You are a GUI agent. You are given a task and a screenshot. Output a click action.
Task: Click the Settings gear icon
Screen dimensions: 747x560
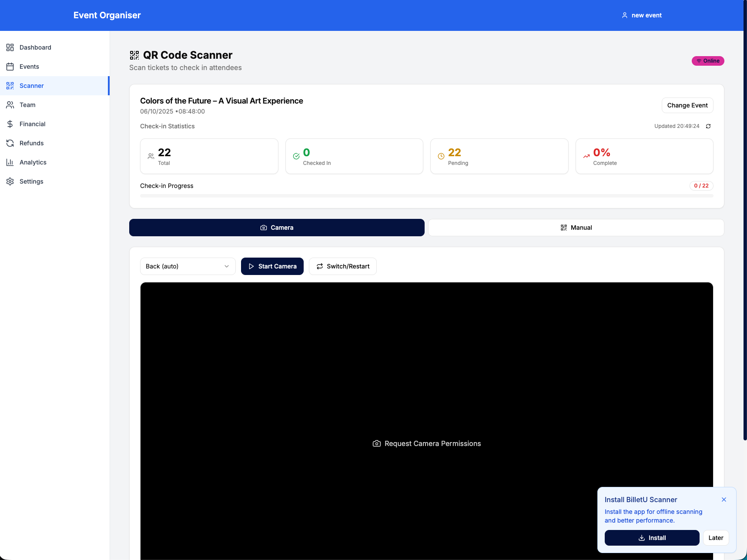pyautogui.click(x=10, y=181)
